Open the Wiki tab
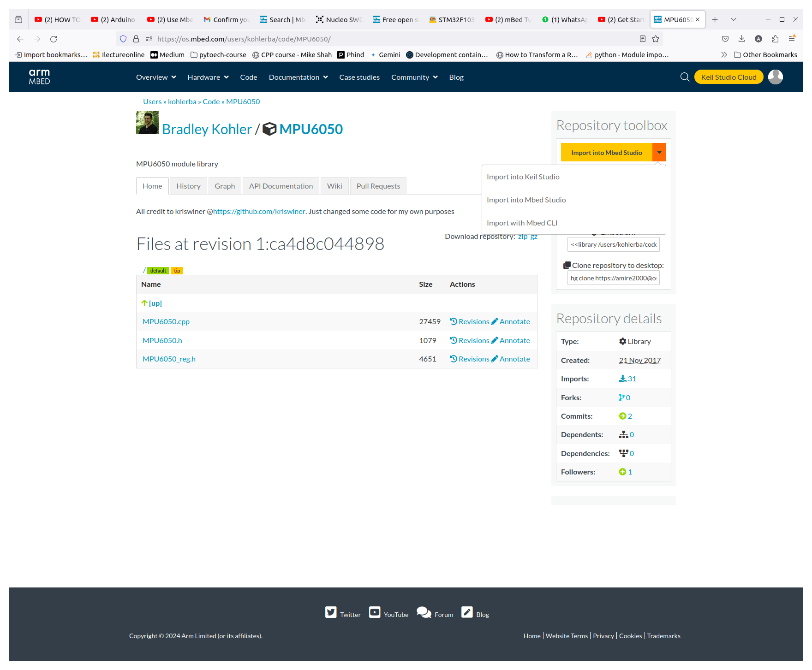The height and width of the screenshot is (670, 812). click(334, 186)
